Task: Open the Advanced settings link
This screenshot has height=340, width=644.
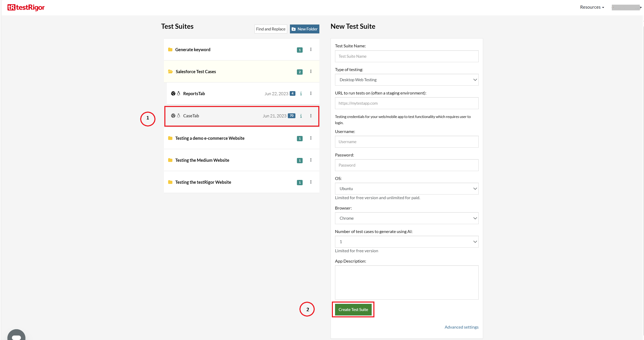Action: (x=461, y=327)
